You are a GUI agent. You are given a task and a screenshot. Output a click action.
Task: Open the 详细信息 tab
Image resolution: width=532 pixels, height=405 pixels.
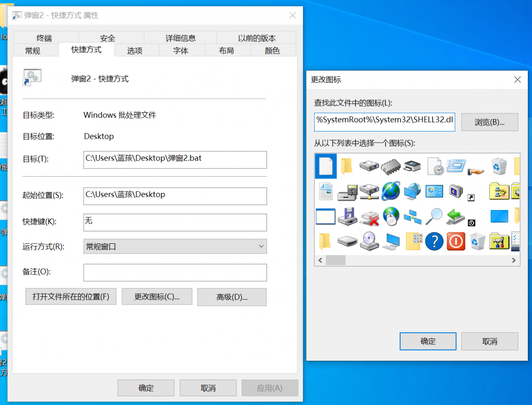(x=180, y=38)
